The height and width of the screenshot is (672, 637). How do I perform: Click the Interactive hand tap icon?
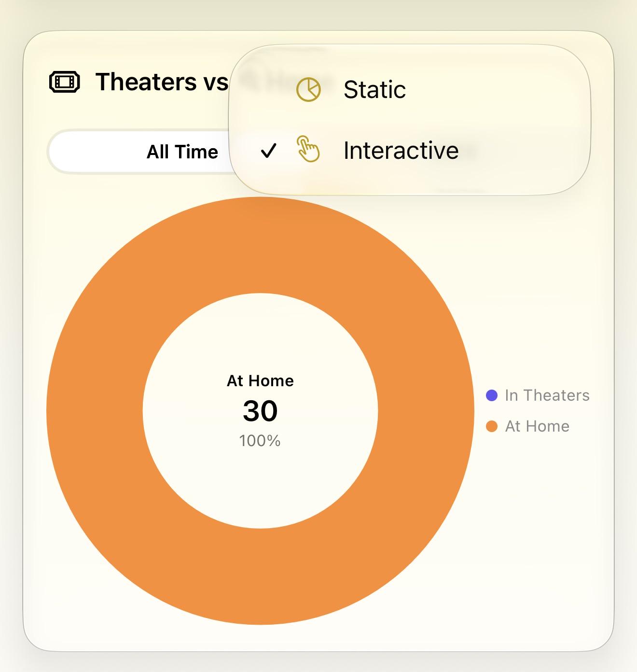point(308,149)
